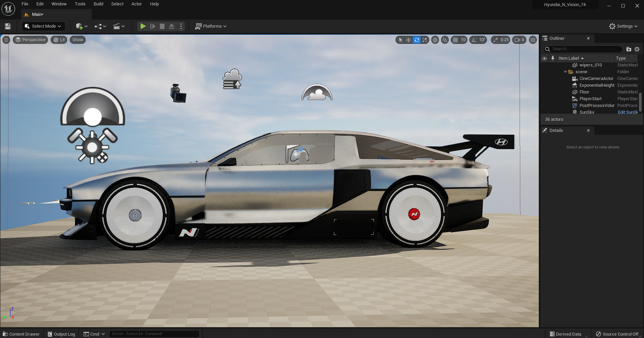Open the Help menu
Screen dimensions: 644x338
(x=154, y=4)
